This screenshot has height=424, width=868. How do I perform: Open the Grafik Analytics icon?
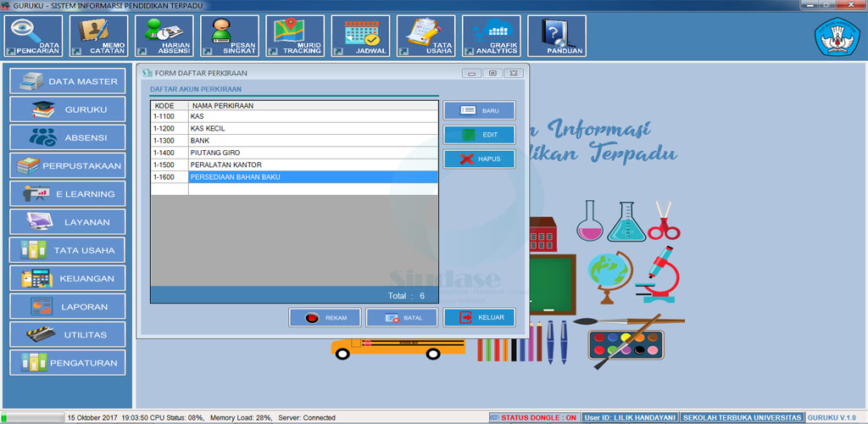pyautogui.click(x=491, y=36)
